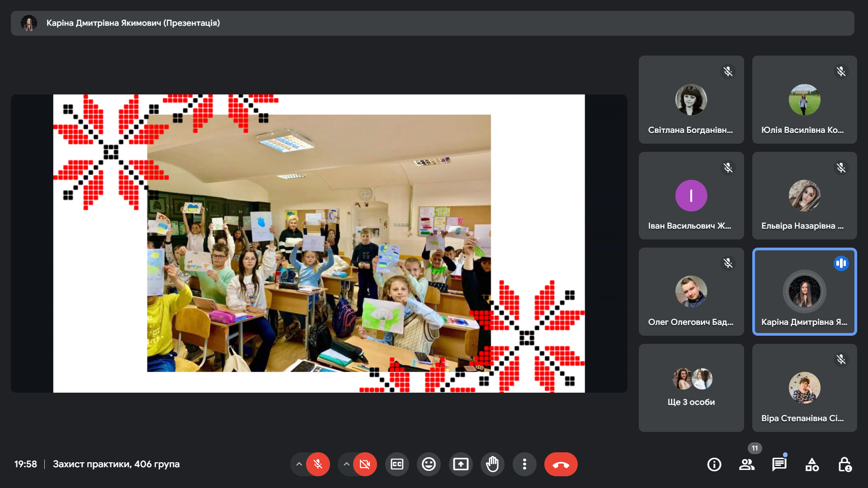Click purple letter І avatar
868x488 pixels.
pos(691,196)
